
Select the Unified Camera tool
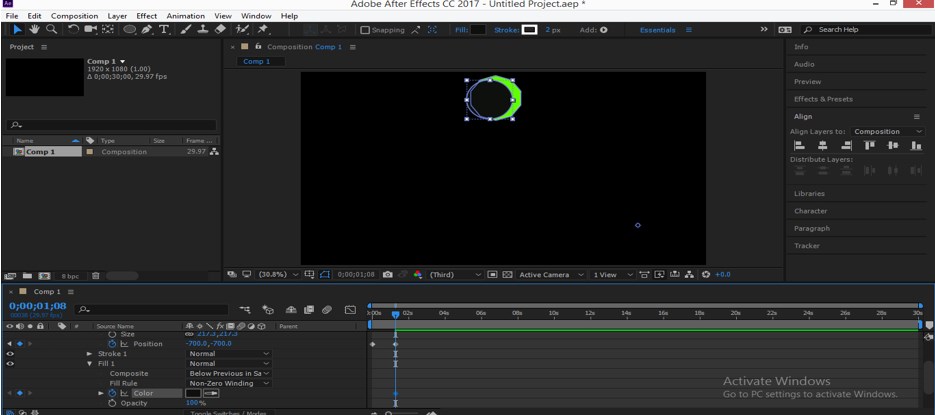point(91,29)
